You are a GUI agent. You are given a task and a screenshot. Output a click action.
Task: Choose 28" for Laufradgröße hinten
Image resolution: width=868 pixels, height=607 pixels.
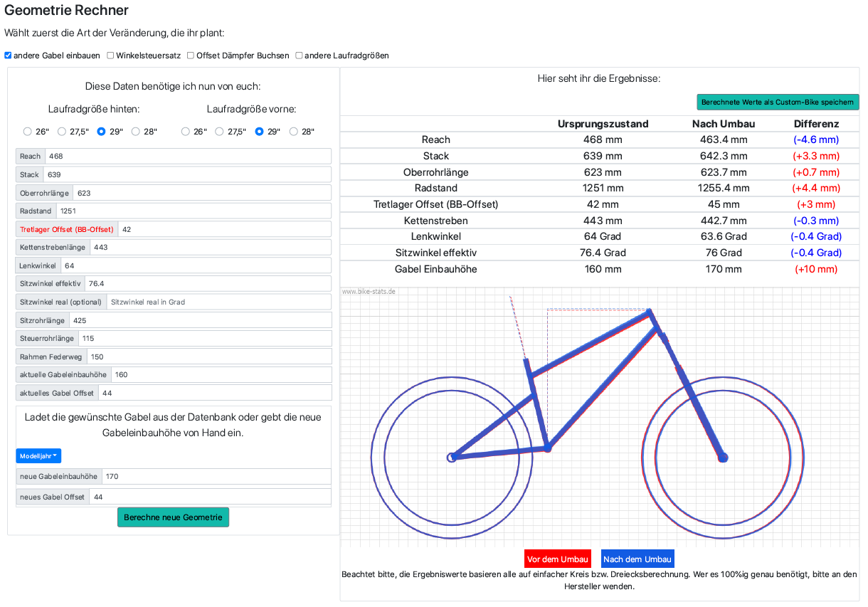click(x=134, y=132)
